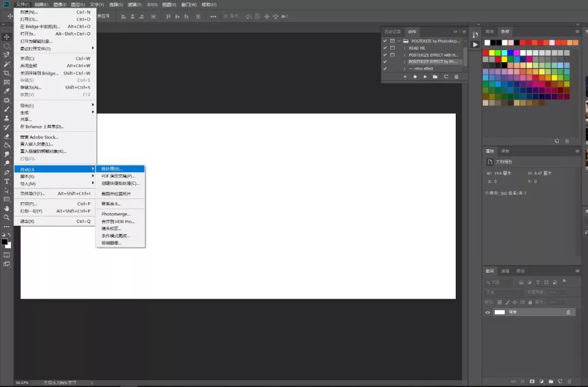Viewport: 588px width, 387px height.
Task: Add a layer mask from the Layers panel
Action: pyautogui.click(x=532, y=381)
